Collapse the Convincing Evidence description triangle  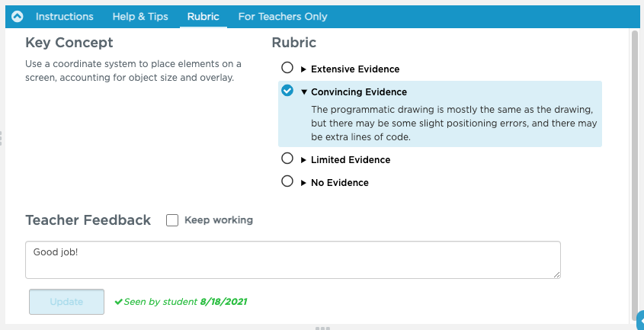click(303, 92)
